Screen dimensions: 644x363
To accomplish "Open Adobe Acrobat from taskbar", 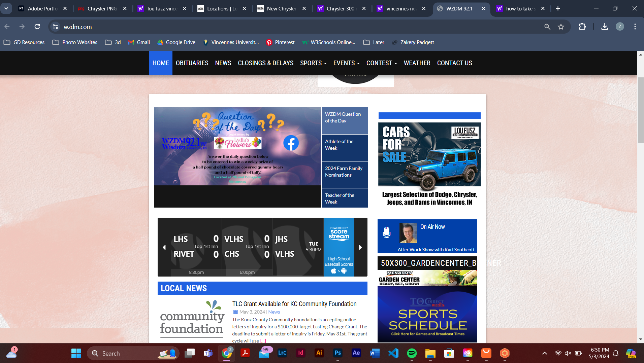I will pyautogui.click(x=245, y=353).
